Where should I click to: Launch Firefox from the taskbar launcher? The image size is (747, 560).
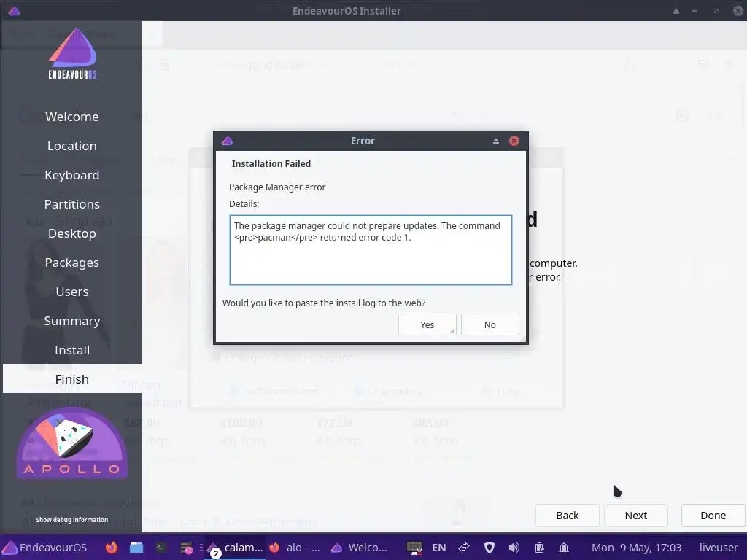tap(112, 548)
